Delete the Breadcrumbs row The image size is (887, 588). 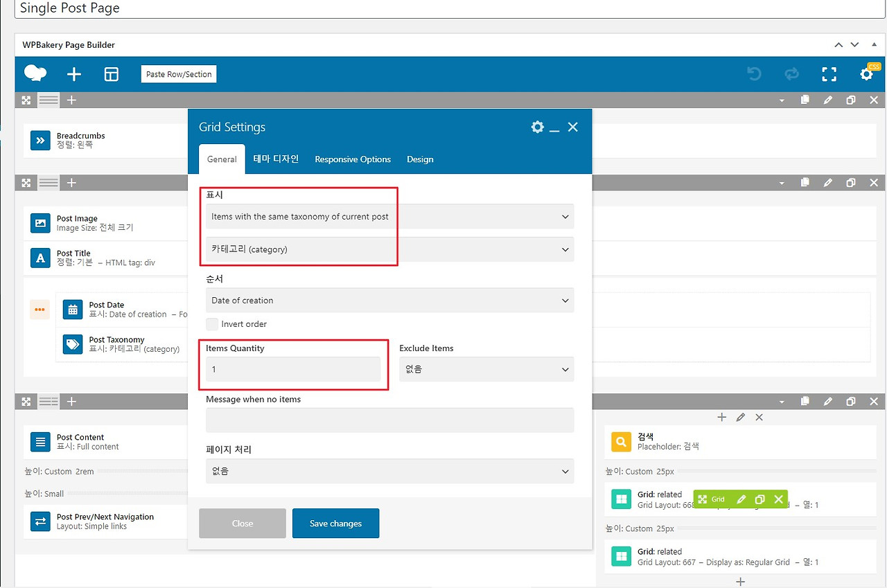[x=874, y=100]
